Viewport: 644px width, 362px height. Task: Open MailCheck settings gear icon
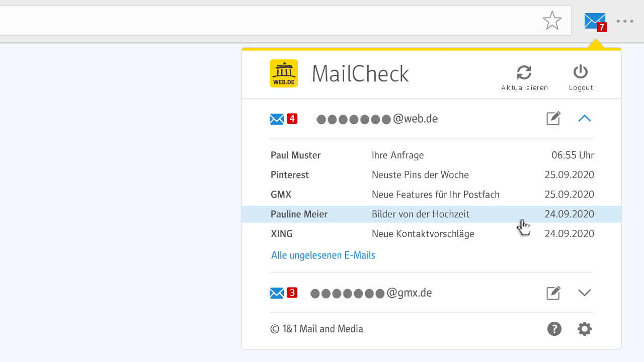(x=584, y=329)
